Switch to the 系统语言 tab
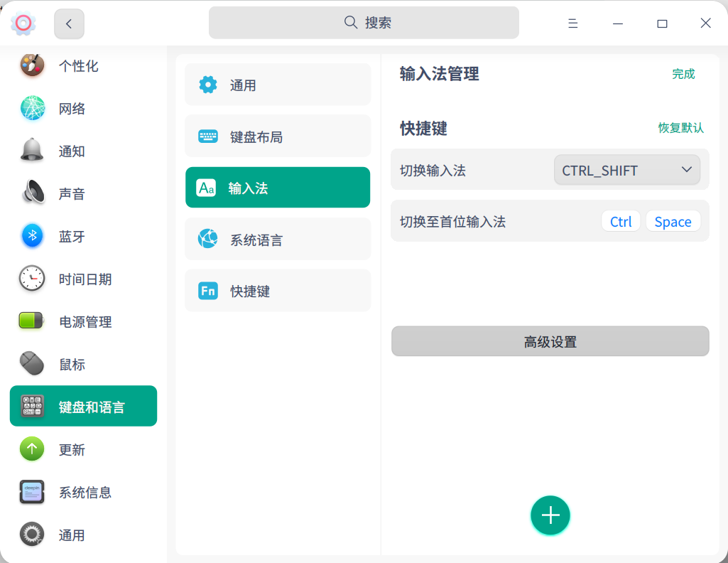The width and height of the screenshot is (728, 563). point(278,240)
